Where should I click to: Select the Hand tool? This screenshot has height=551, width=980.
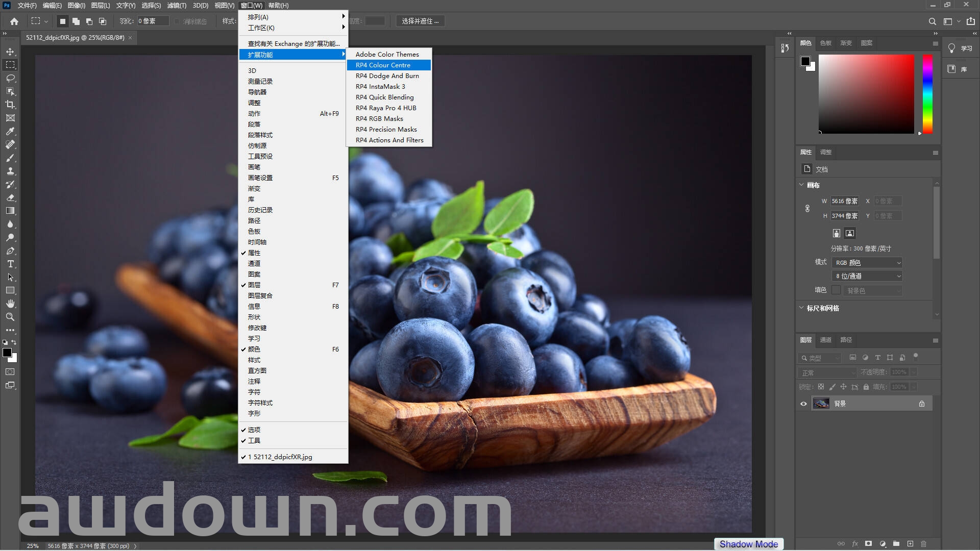[x=10, y=304]
